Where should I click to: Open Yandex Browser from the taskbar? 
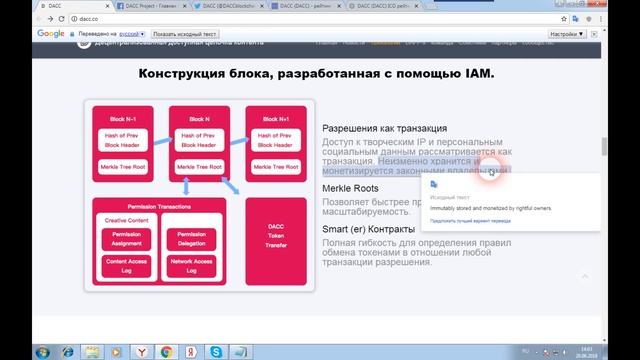[142, 352]
